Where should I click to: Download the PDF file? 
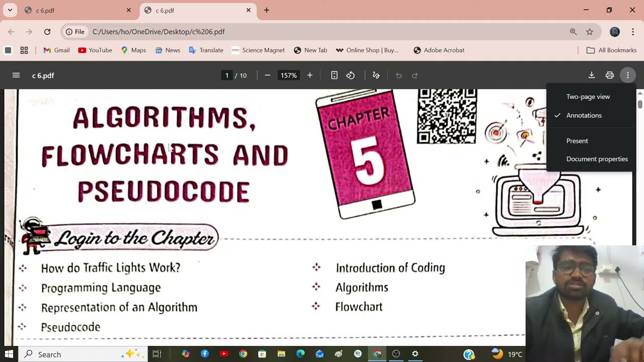click(592, 75)
